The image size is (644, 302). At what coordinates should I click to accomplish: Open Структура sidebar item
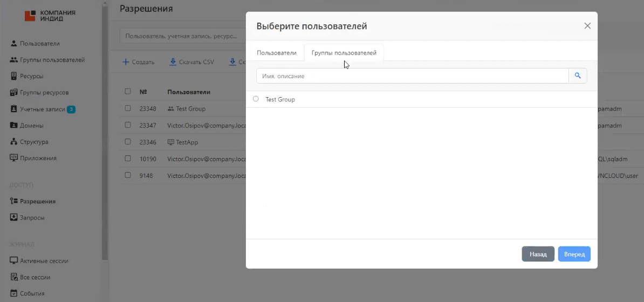tap(34, 142)
